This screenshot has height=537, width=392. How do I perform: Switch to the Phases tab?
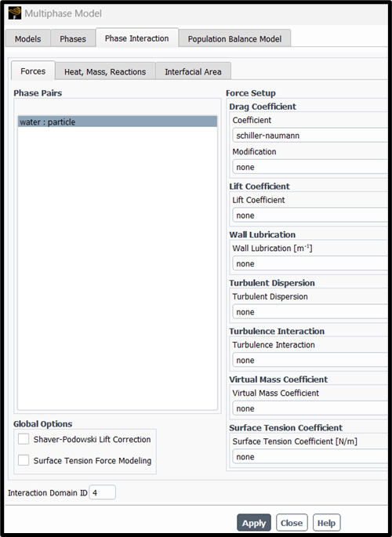(x=73, y=38)
